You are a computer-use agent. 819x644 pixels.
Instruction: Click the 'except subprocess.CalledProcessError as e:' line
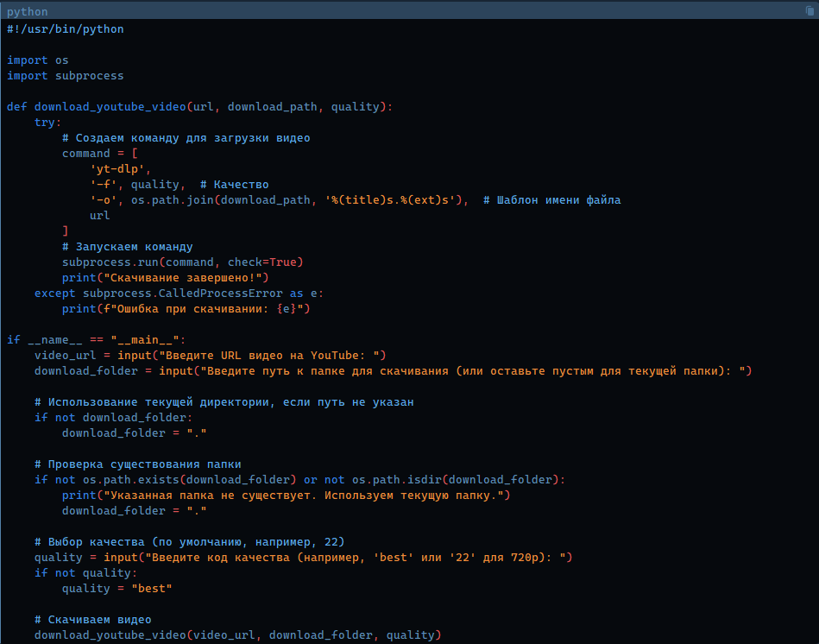click(180, 294)
